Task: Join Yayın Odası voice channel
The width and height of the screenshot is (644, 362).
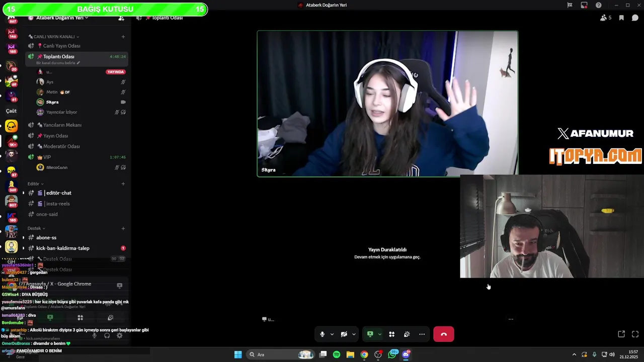Action: point(76,136)
